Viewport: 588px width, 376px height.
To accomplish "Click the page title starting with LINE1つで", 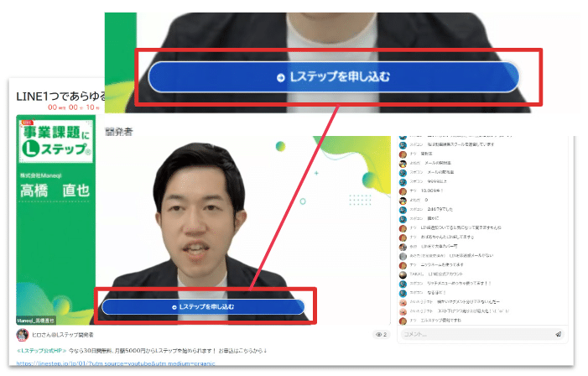I will (x=60, y=97).
